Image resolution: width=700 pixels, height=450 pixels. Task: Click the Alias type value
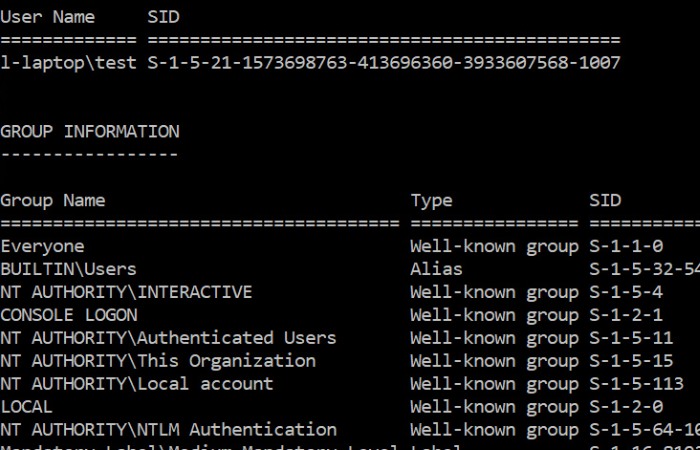click(436, 269)
